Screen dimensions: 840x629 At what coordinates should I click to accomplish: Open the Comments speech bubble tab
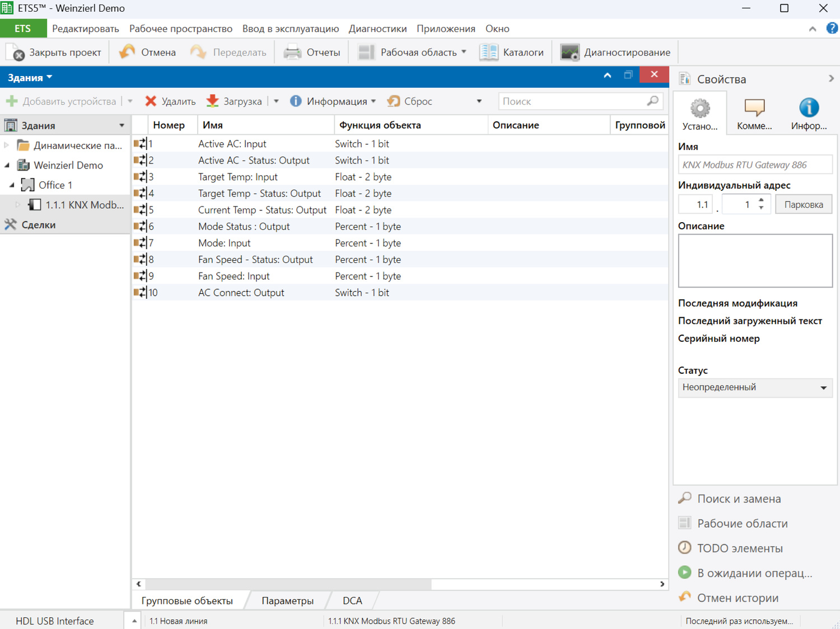754,114
